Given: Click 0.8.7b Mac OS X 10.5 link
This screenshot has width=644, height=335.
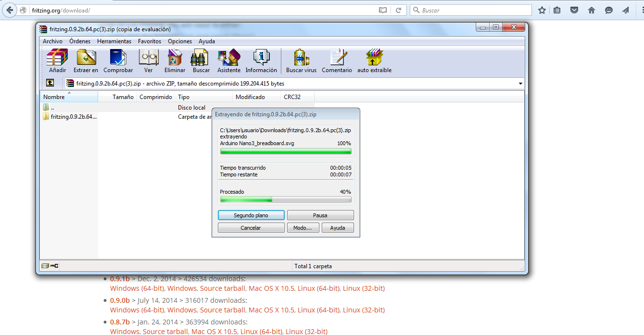Looking at the screenshot, I should pos(214,332).
